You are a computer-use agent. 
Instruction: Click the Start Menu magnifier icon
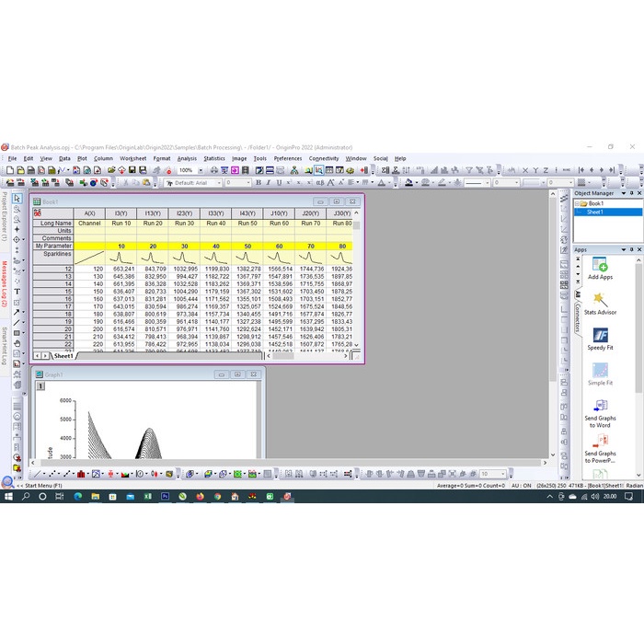click(x=7, y=482)
